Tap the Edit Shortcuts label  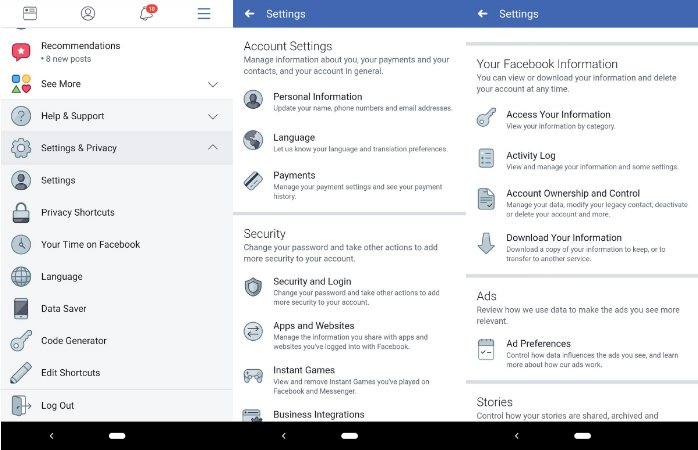(x=70, y=373)
